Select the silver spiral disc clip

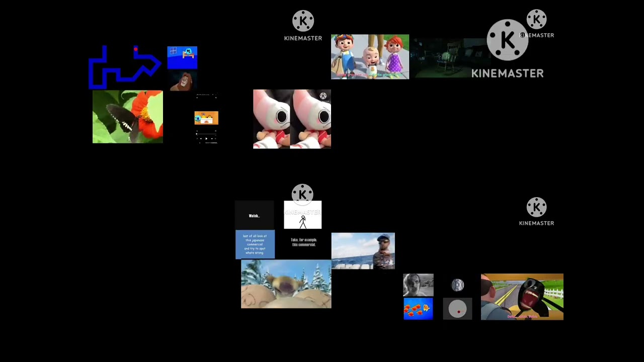point(457,286)
